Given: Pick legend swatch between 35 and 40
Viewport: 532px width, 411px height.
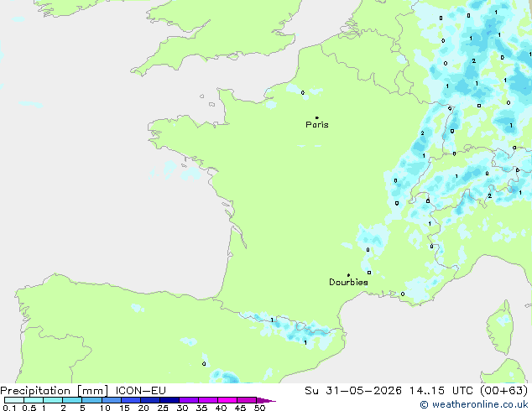Looking at the screenshot, I should point(208,400).
